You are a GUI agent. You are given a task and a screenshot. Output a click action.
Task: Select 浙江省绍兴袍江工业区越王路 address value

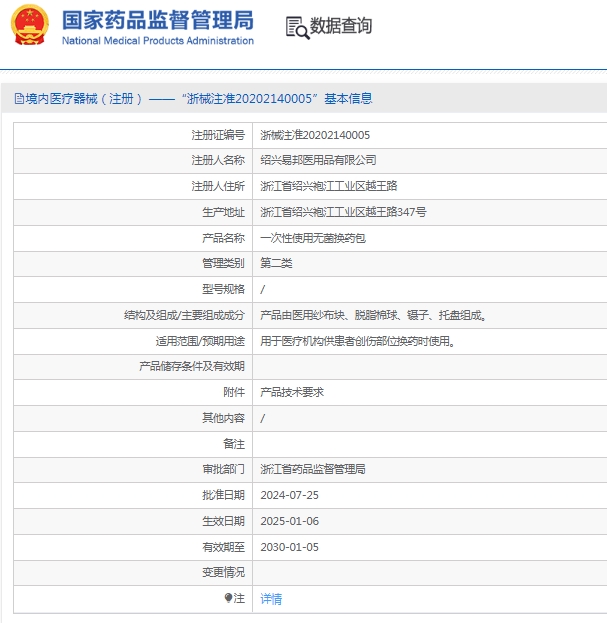point(329,186)
